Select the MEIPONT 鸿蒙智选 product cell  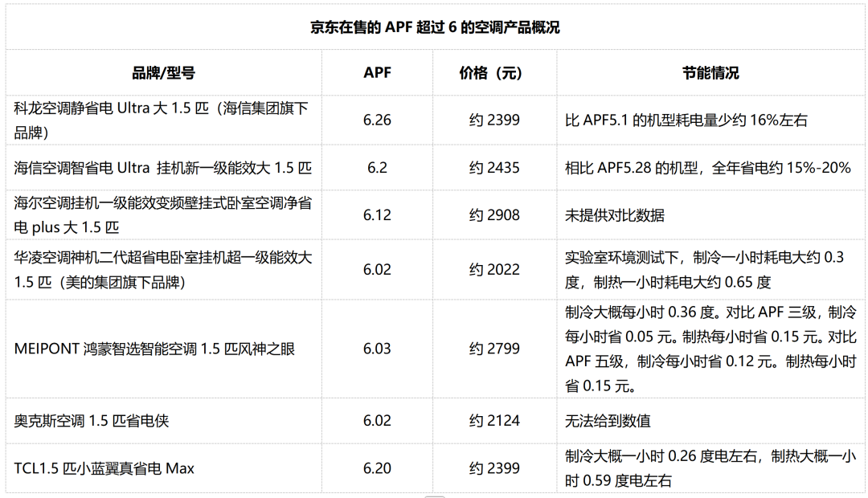click(x=155, y=349)
